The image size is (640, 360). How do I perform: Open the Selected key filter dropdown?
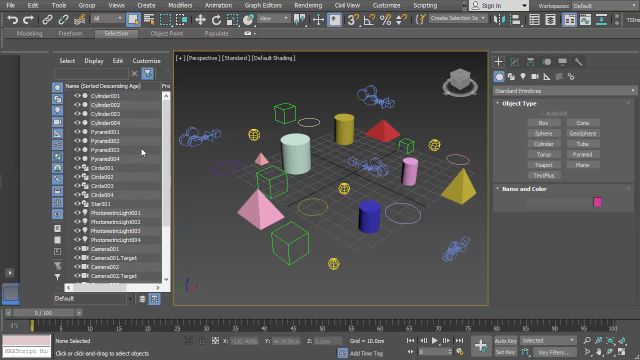point(548,340)
